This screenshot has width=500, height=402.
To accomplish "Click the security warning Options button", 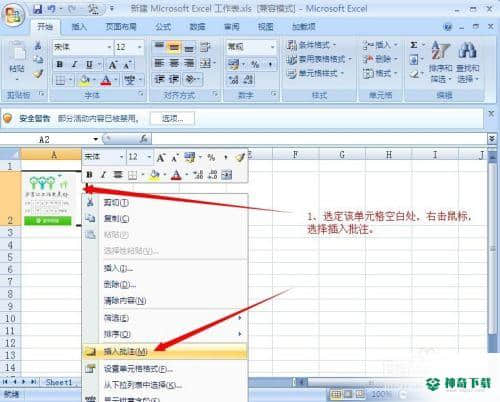I will pos(172,118).
